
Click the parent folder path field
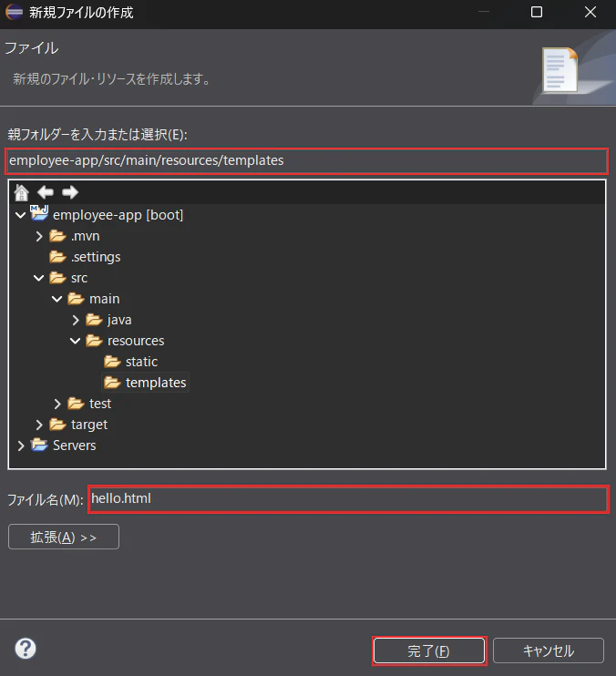(x=306, y=161)
